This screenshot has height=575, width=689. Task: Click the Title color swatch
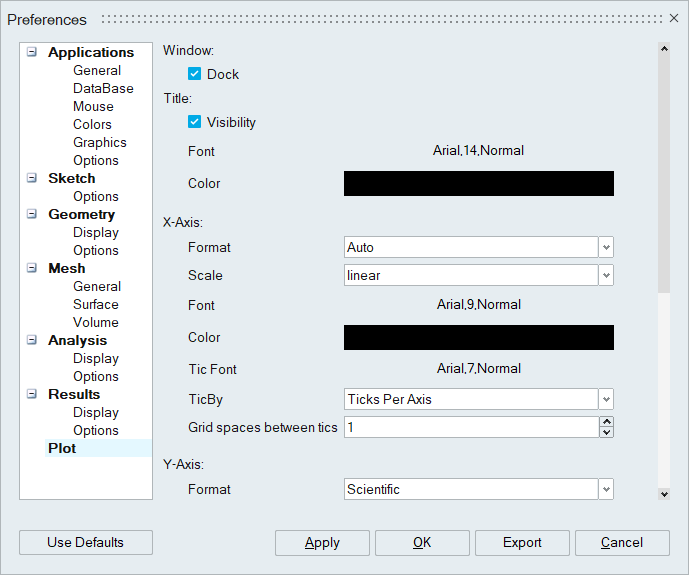point(478,183)
